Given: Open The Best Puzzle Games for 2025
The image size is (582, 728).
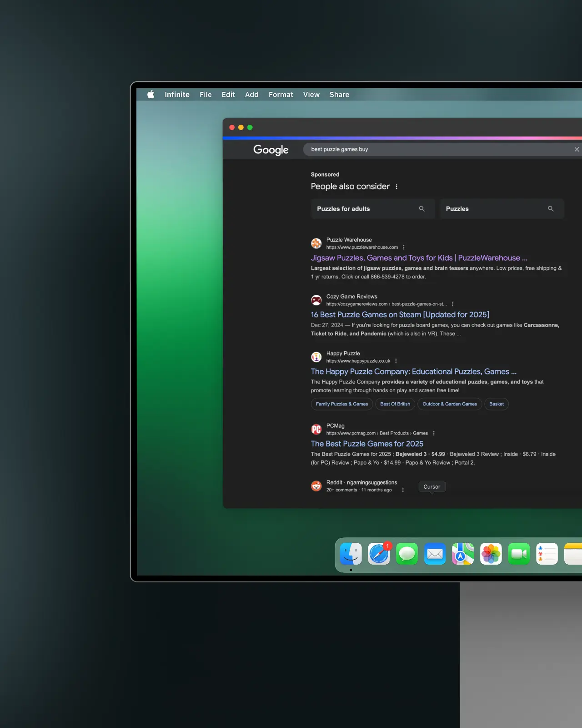Looking at the screenshot, I should pos(367,444).
